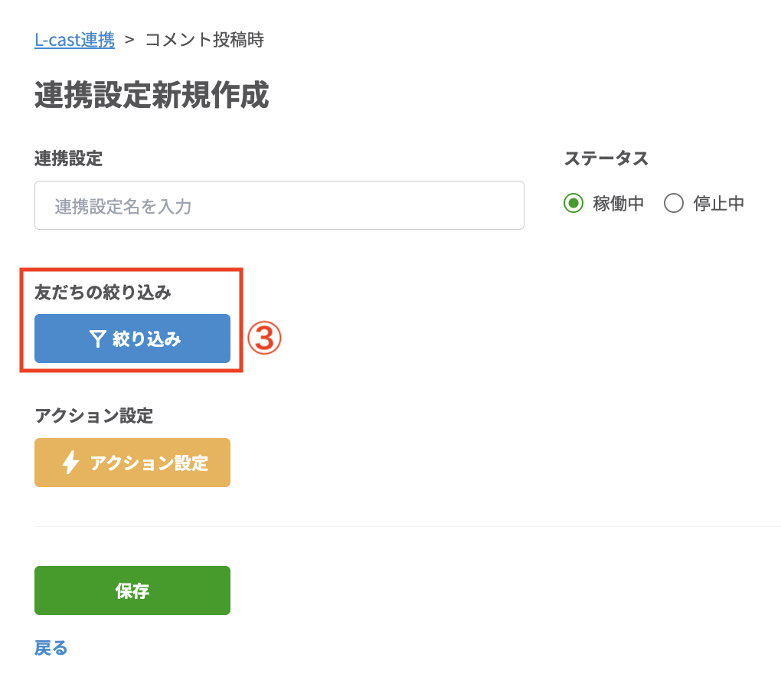Click the 友だちの絞り込み section label

point(103,292)
